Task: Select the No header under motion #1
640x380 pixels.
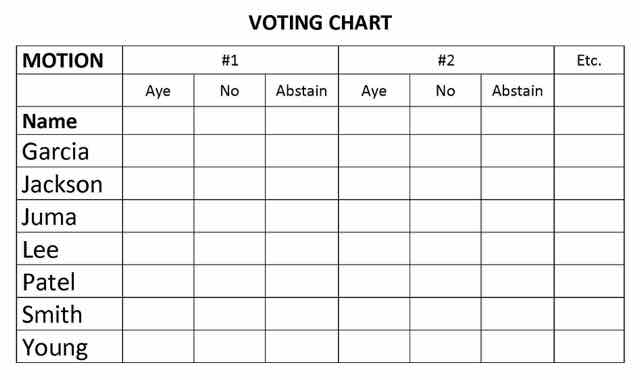Action: point(229,91)
